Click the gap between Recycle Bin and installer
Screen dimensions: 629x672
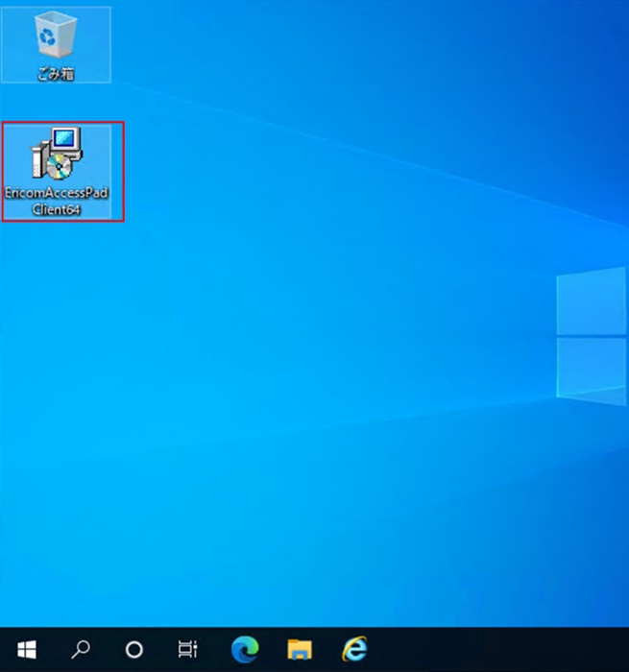pyautogui.click(x=56, y=103)
